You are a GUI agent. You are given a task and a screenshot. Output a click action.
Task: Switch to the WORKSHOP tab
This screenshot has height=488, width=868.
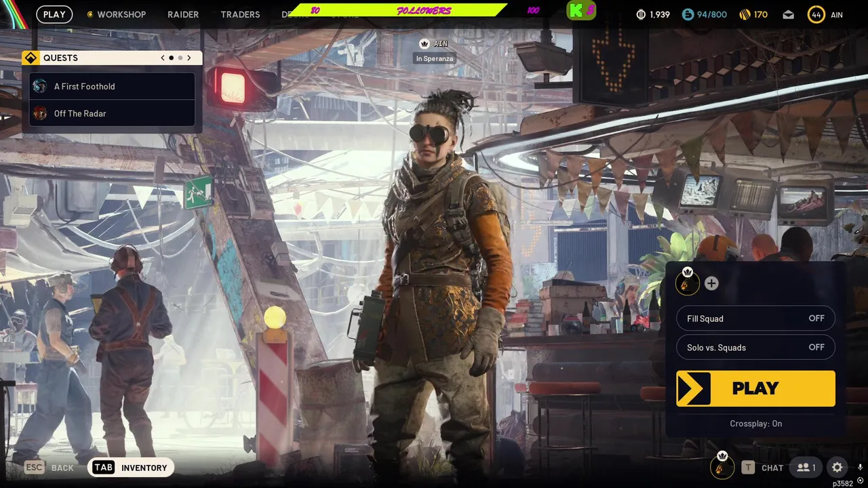(x=121, y=14)
